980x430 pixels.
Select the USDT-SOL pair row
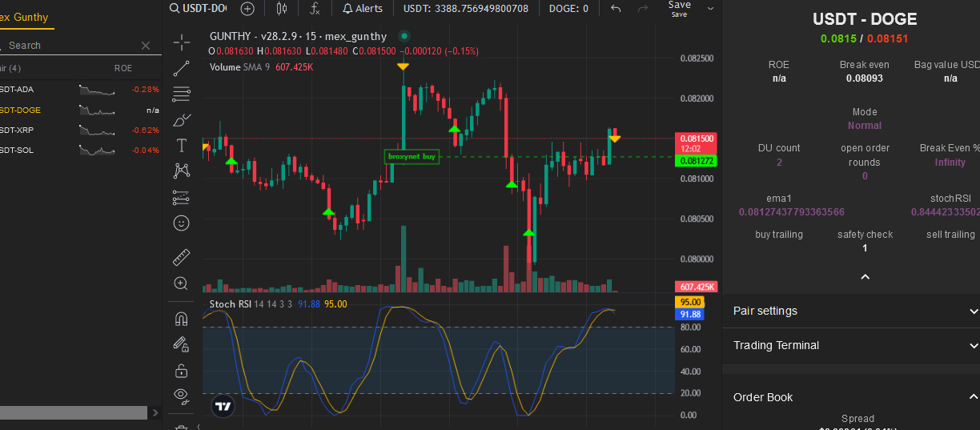80,150
